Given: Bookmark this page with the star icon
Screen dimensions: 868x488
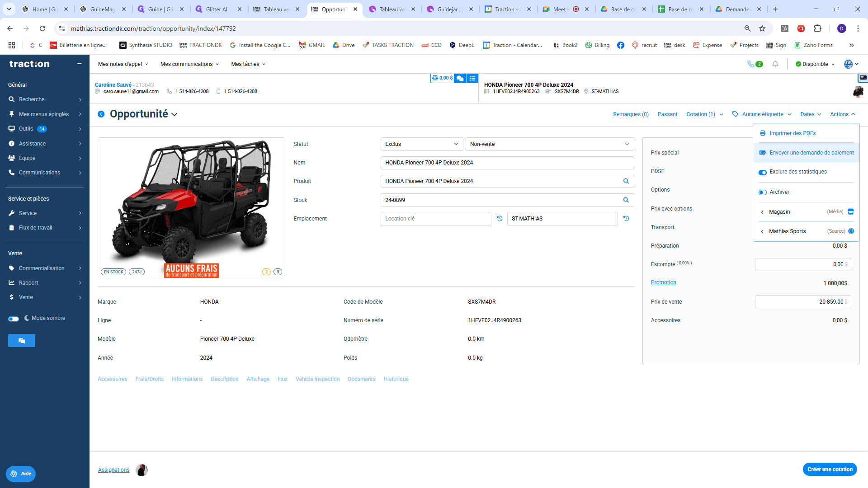Looking at the screenshot, I should tap(762, 28).
